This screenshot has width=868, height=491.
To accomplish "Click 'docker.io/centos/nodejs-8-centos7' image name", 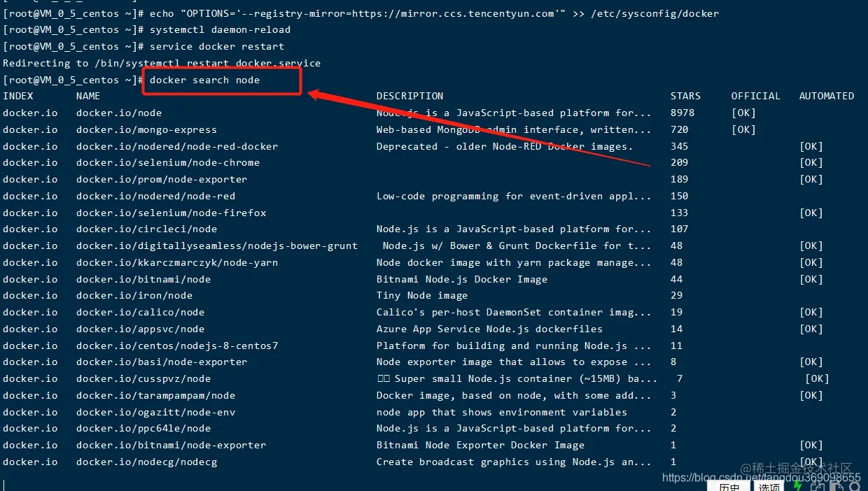I will (177, 346).
